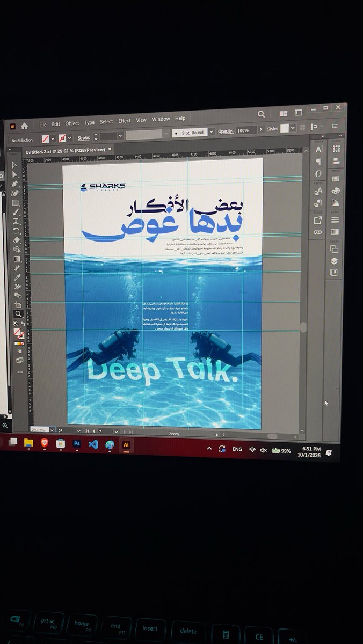Open the zoom level dropdown at bottom

coord(53,430)
